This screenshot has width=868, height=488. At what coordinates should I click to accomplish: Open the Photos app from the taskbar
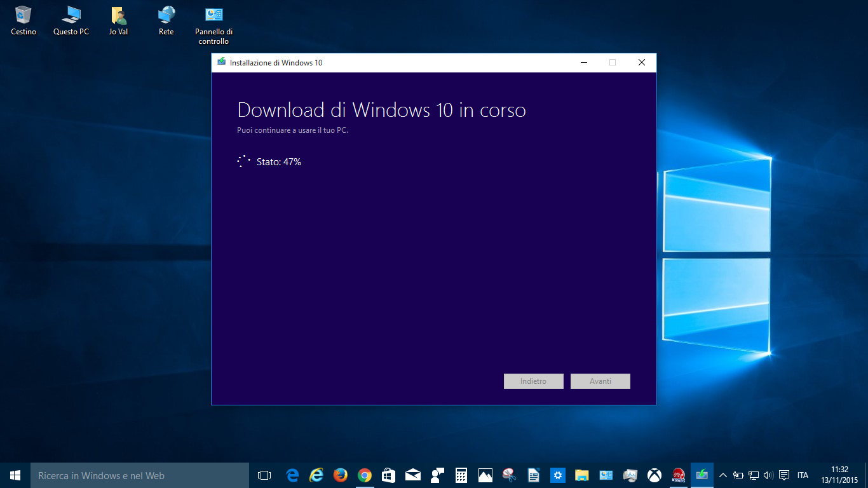[x=485, y=475]
